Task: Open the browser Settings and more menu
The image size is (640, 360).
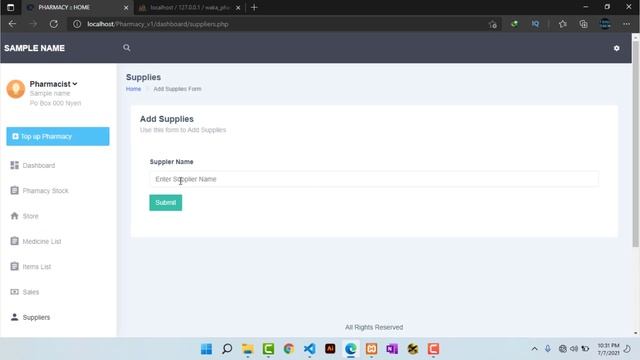Action: click(626, 24)
